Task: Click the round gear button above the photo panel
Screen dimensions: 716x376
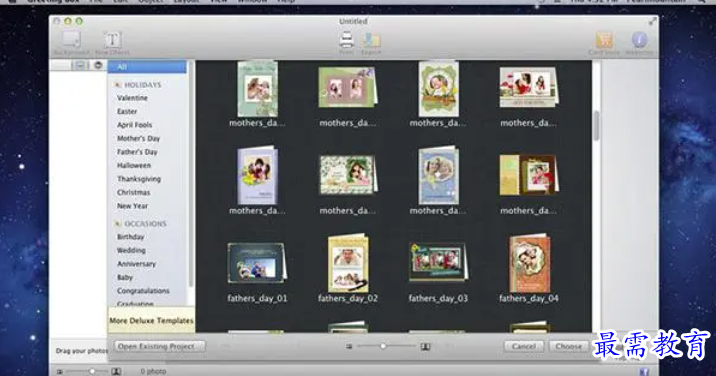Action: point(98,65)
